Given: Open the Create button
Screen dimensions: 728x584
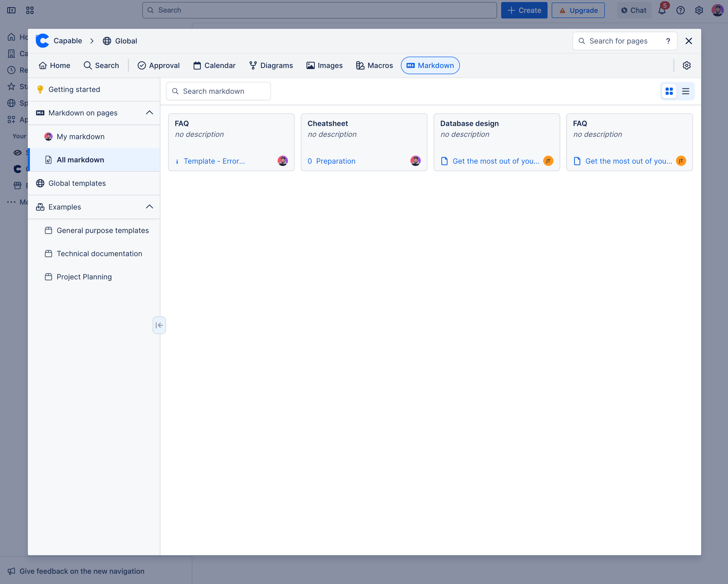Looking at the screenshot, I should coord(524,10).
